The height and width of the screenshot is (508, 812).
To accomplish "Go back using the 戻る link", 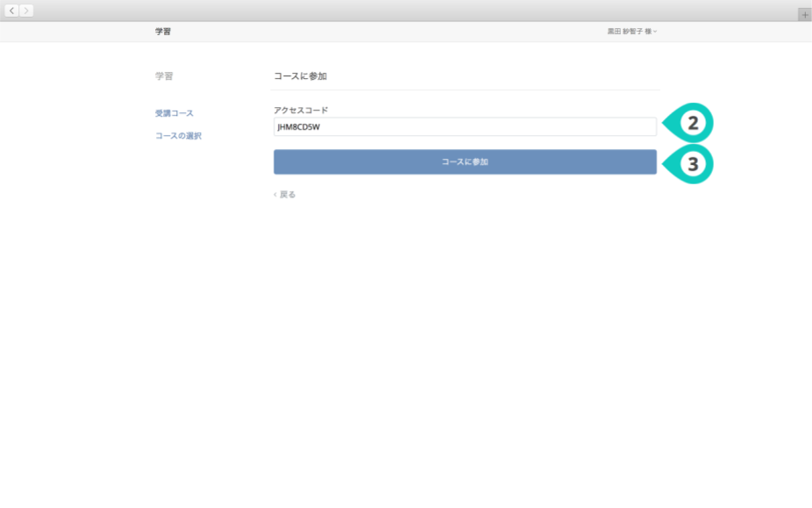I will tap(288, 195).
